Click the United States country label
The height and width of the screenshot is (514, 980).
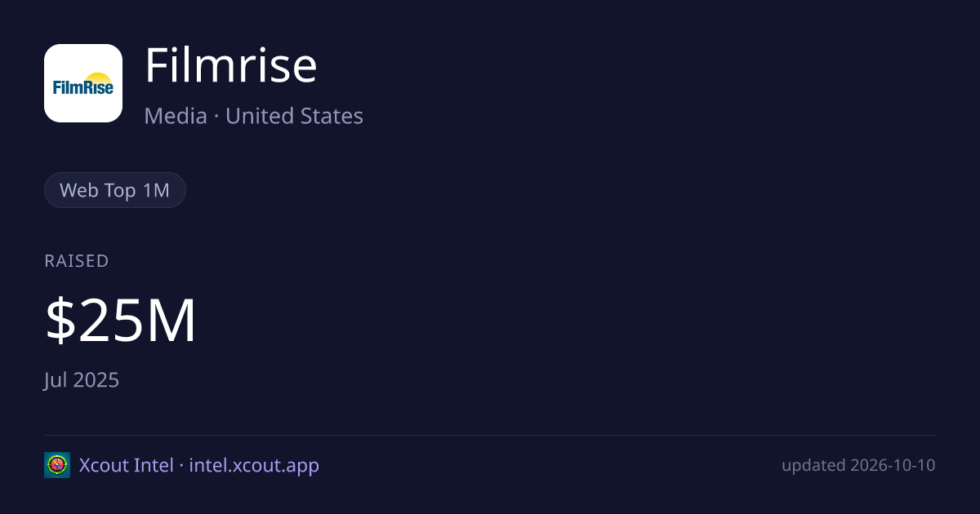click(x=294, y=116)
